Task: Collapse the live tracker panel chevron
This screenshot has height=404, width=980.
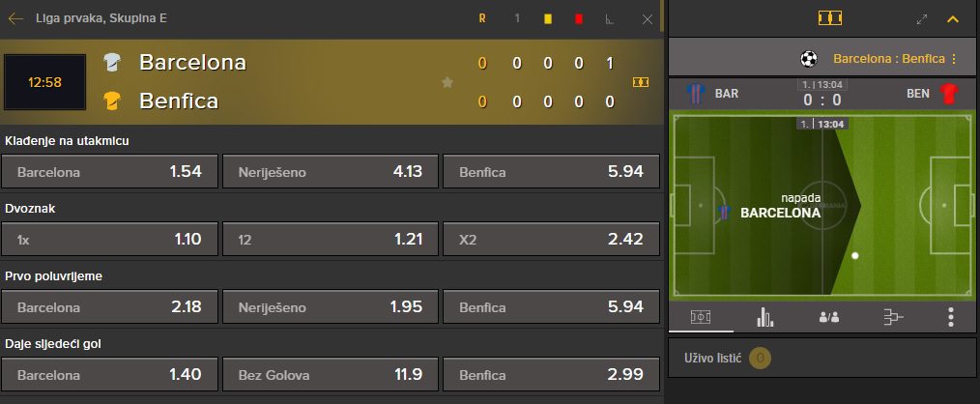Action: click(x=953, y=19)
